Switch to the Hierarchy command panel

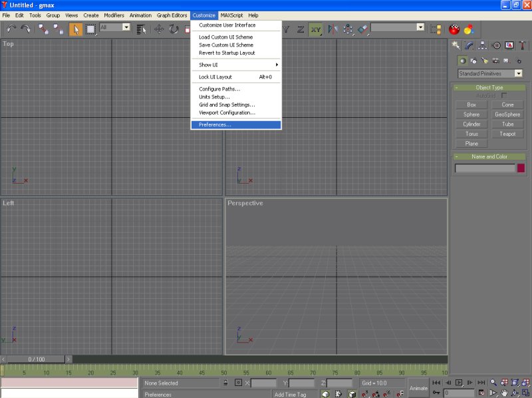pyautogui.click(x=483, y=45)
